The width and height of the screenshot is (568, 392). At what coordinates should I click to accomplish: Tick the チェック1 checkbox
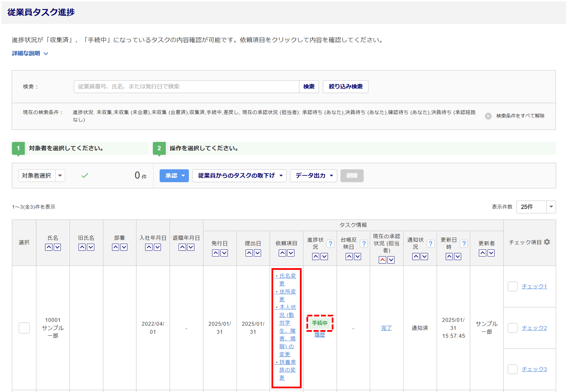click(x=512, y=286)
